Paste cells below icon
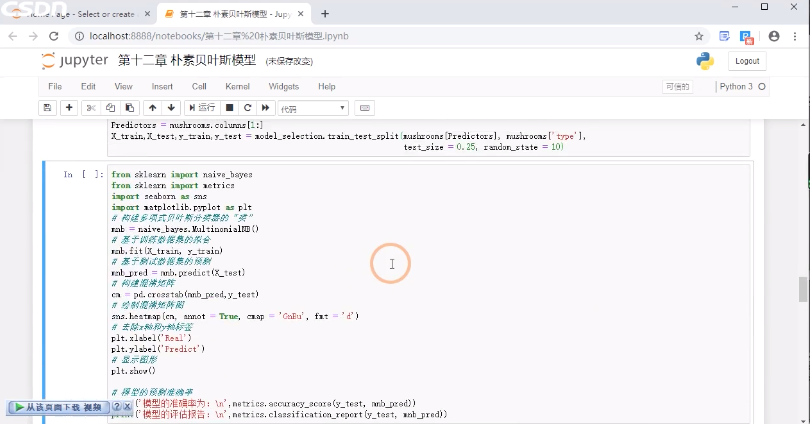 coord(130,107)
